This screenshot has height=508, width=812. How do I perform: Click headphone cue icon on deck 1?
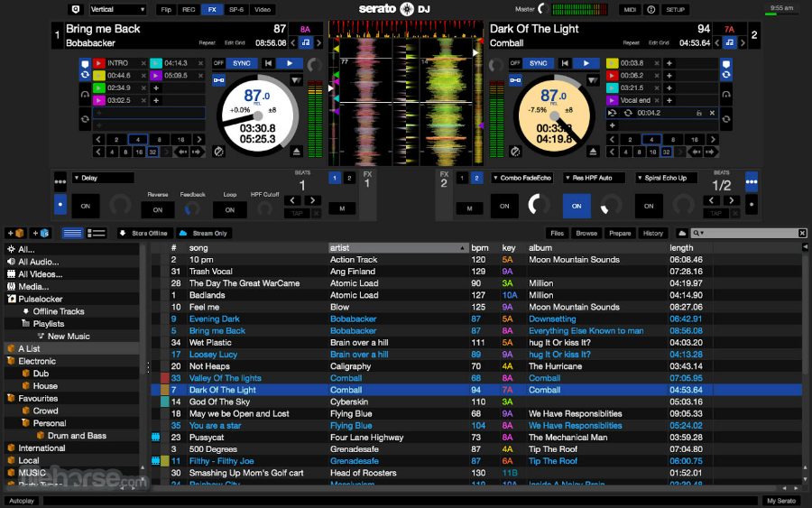click(x=85, y=95)
